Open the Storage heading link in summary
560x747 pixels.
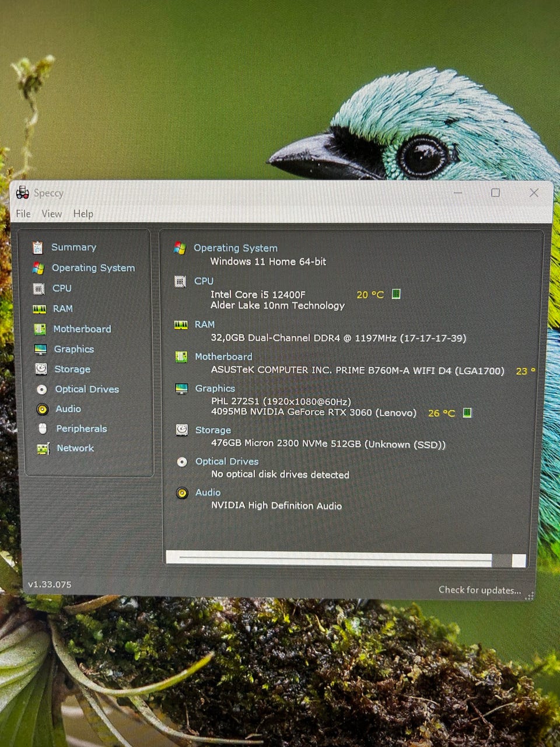[213, 430]
